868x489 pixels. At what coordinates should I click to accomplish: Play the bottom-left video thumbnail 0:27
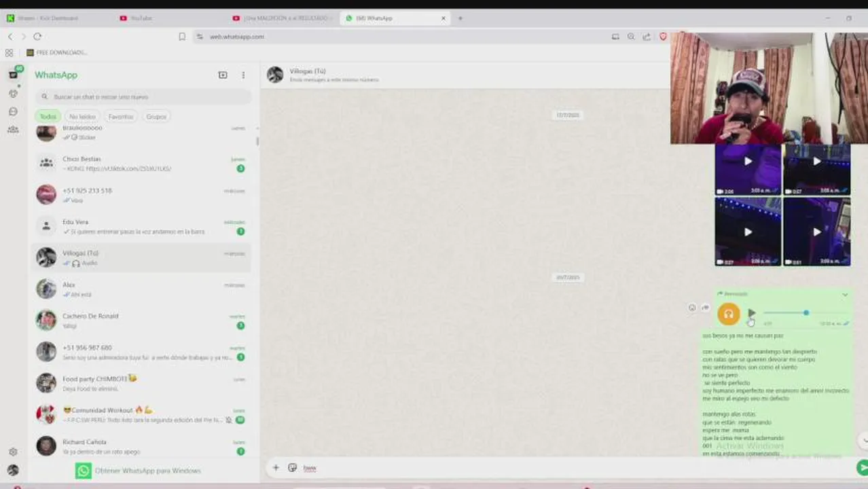748,232
